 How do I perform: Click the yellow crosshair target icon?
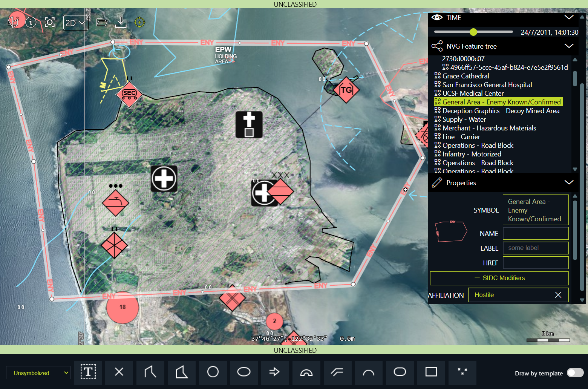pos(139,22)
